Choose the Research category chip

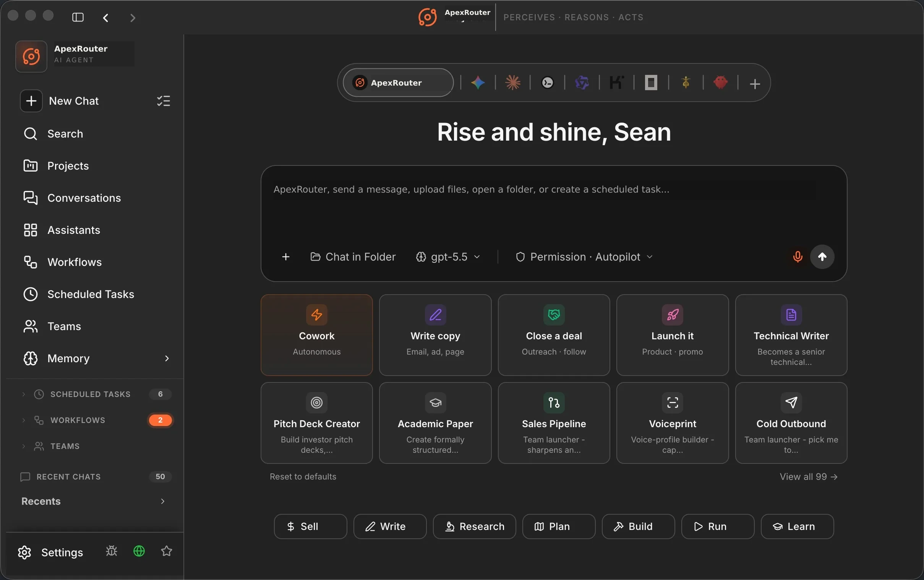click(x=474, y=526)
